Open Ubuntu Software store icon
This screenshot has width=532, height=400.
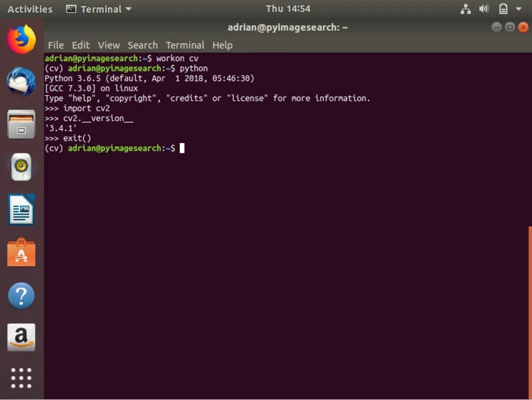click(21, 253)
